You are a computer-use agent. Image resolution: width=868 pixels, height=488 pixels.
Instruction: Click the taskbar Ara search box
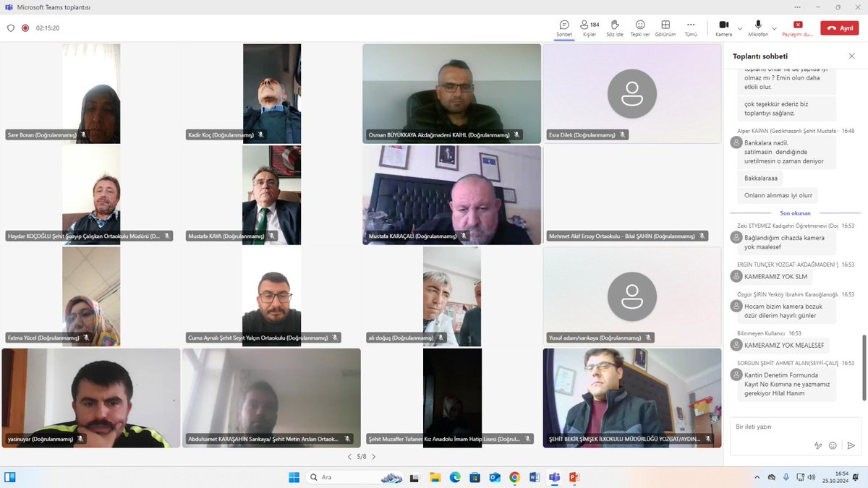pyautogui.click(x=356, y=477)
